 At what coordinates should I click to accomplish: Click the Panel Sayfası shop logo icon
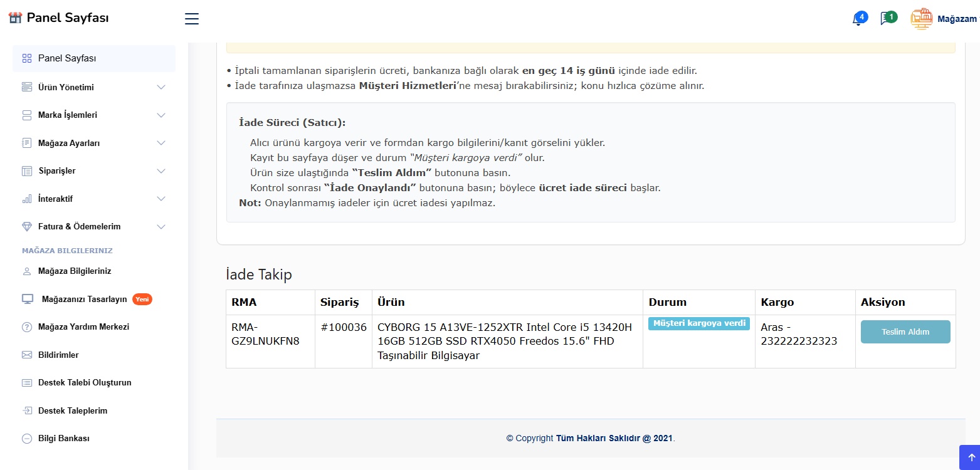(15, 18)
